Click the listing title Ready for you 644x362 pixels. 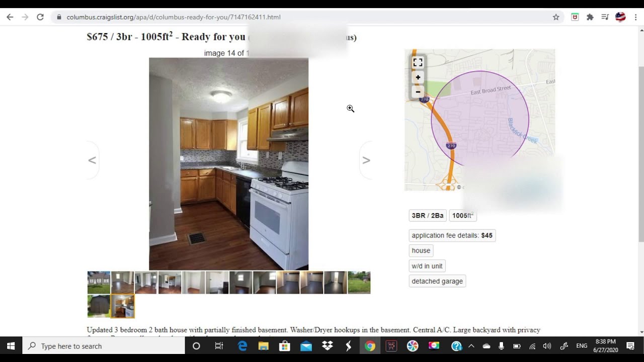(213, 37)
